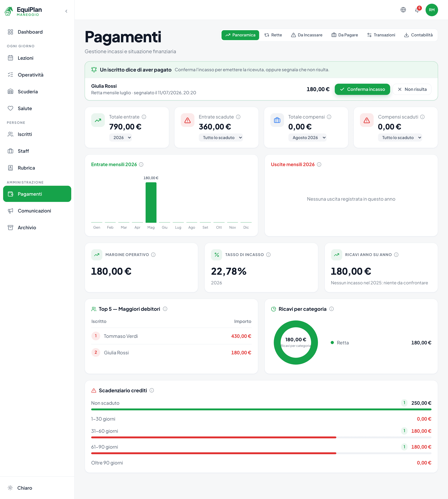The height and width of the screenshot is (499, 448).
Task: Open Pagamenti in the sidebar
Action: (37, 194)
